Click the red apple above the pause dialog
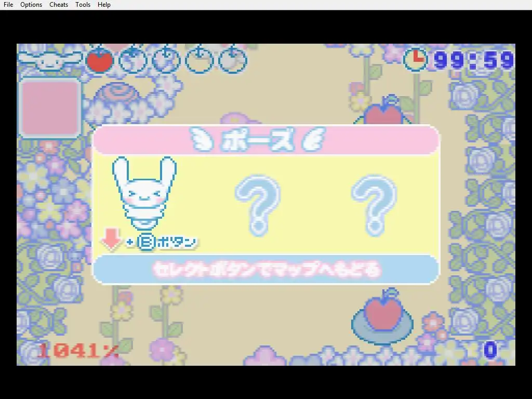This screenshot has width=532, height=399. [x=383, y=110]
